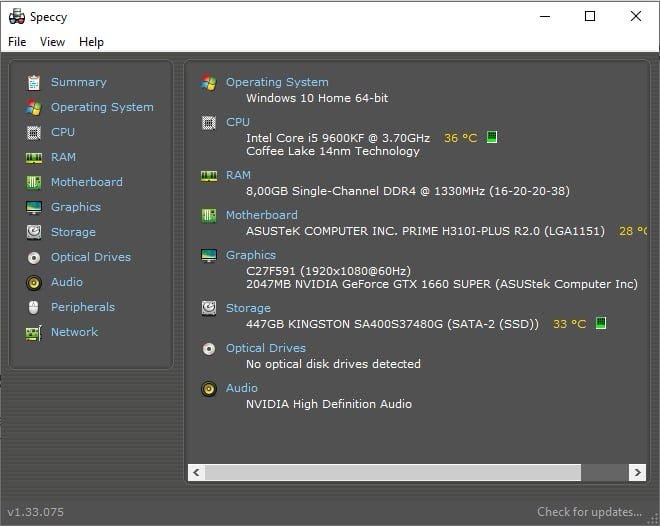Screen dimensions: 660x526
Task: Select the Motherboard icon in sidebar
Action: click(x=34, y=182)
